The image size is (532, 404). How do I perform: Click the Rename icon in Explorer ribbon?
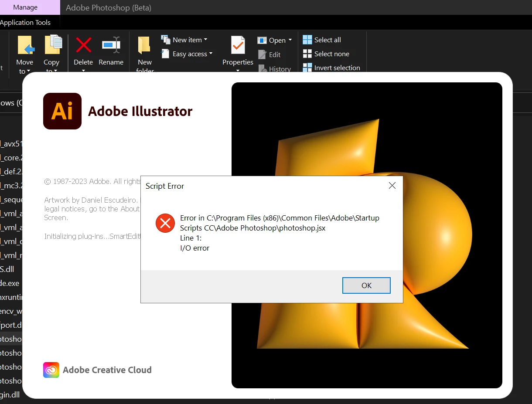pos(111,45)
